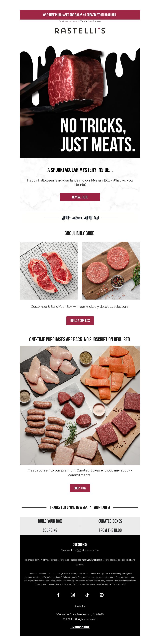The width and height of the screenshot is (160, 644).
Task: Select Sourcing footer menu item
Action: click(x=50, y=530)
